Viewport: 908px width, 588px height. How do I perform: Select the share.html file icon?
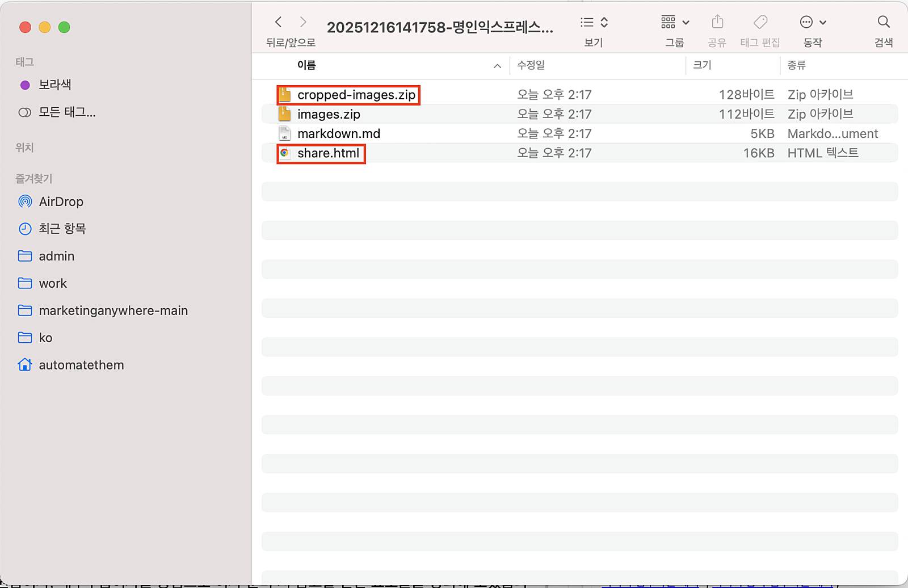[285, 153]
